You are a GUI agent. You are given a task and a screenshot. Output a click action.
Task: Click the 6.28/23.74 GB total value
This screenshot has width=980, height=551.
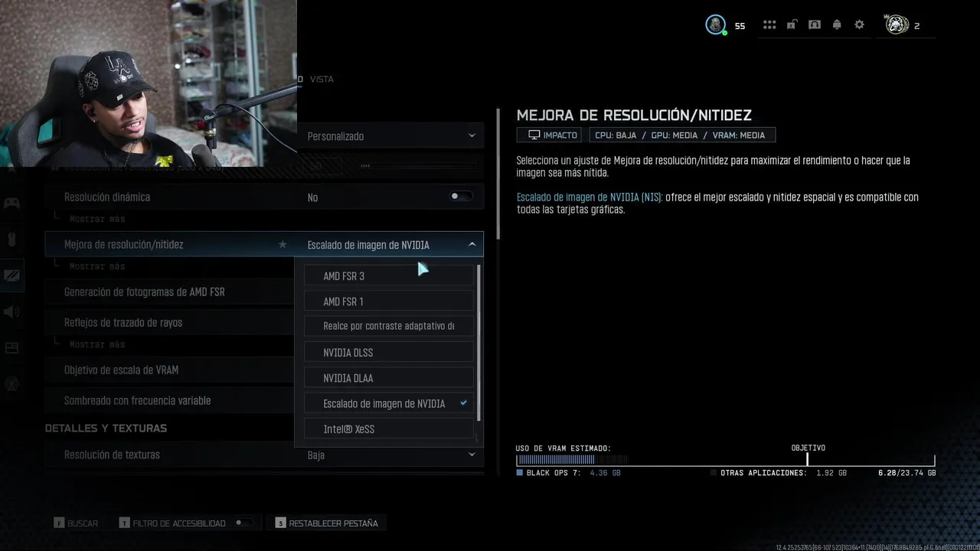coord(906,473)
